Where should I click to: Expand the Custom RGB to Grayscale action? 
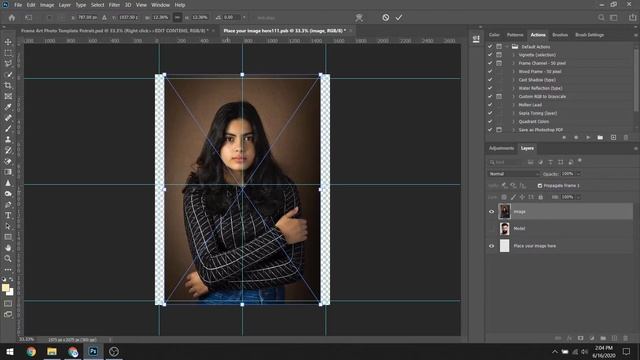point(513,96)
